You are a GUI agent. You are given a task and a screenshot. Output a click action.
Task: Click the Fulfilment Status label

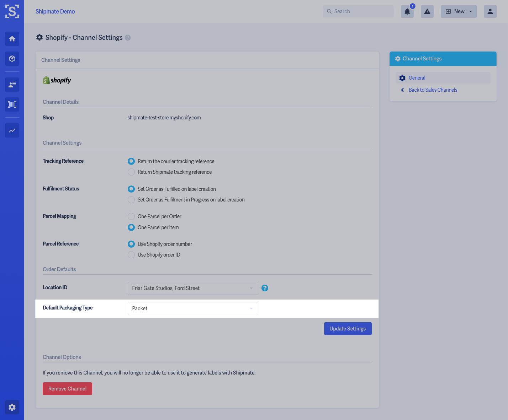(61, 189)
